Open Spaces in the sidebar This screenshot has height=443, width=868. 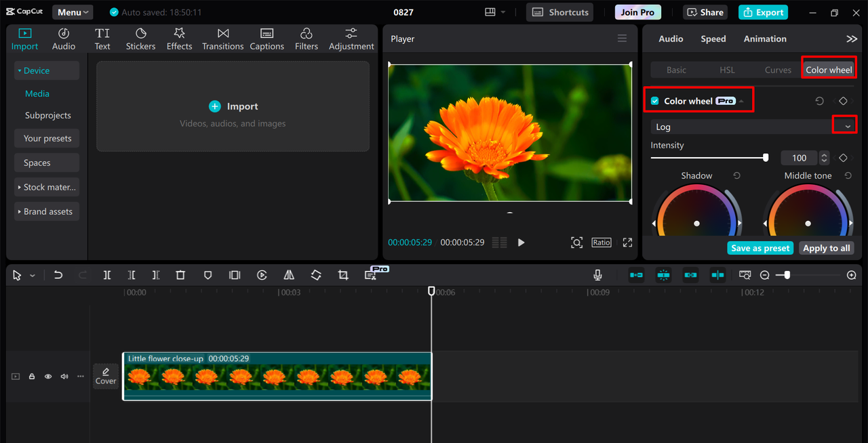coord(47,163)
